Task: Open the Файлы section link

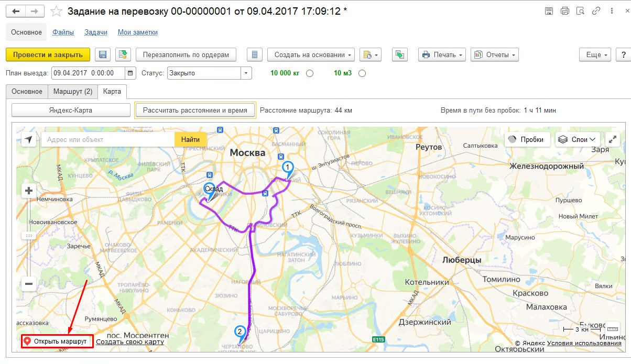Action: tap(63, 32)
